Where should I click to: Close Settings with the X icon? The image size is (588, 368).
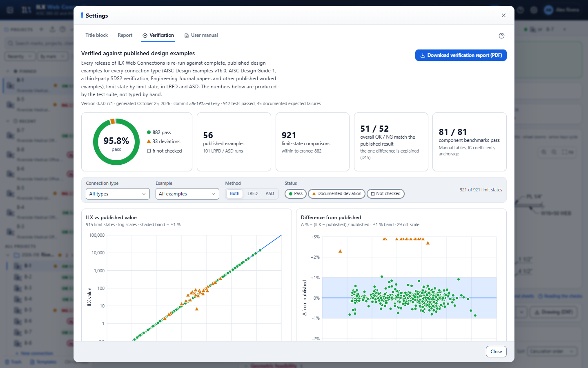click(x=503, y=15)
